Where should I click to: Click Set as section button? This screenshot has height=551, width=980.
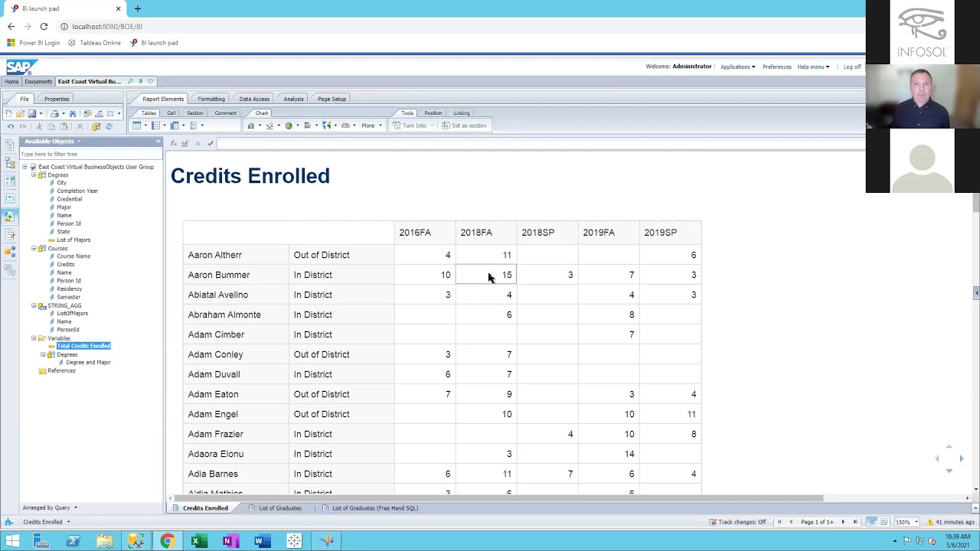tap(464, 126)
